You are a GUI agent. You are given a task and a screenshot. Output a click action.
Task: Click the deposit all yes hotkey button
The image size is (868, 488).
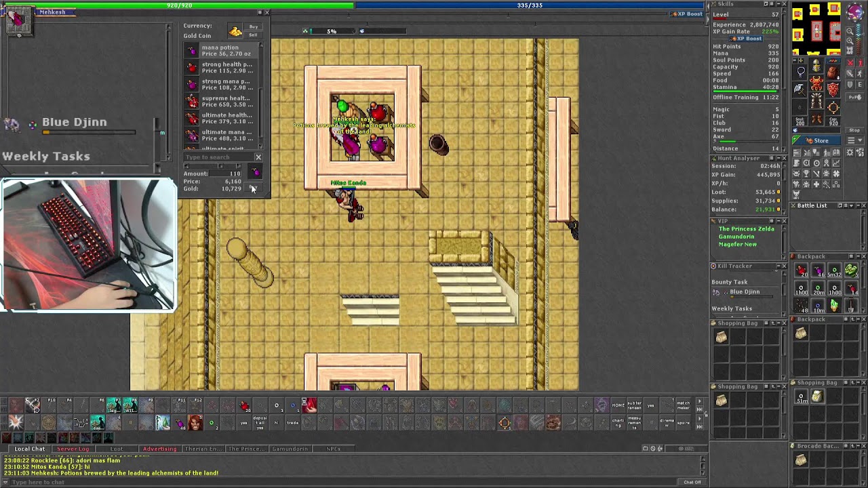[260, 423]
